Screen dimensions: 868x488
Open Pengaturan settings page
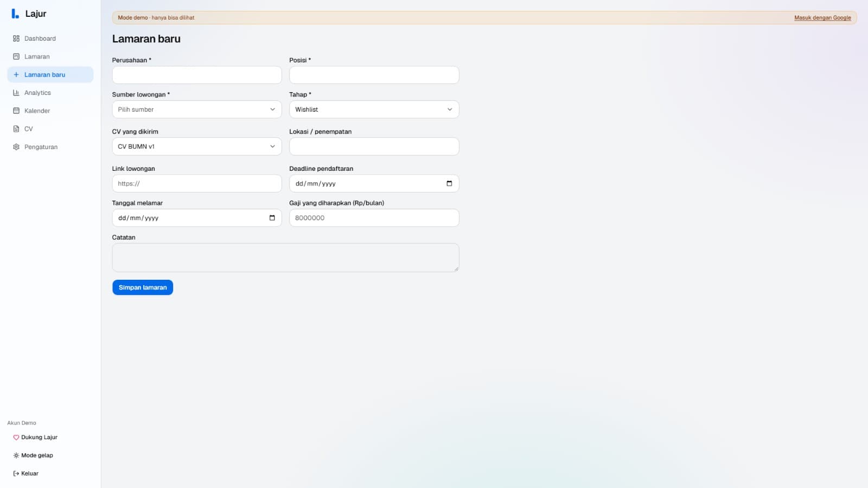tap(50, 147)
